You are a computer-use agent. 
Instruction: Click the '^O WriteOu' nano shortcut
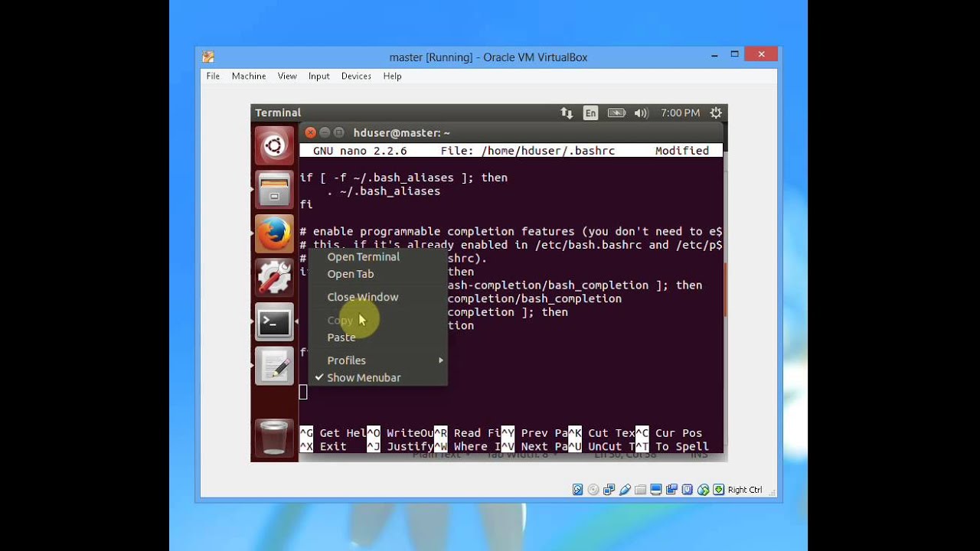(x=400, y=433)
